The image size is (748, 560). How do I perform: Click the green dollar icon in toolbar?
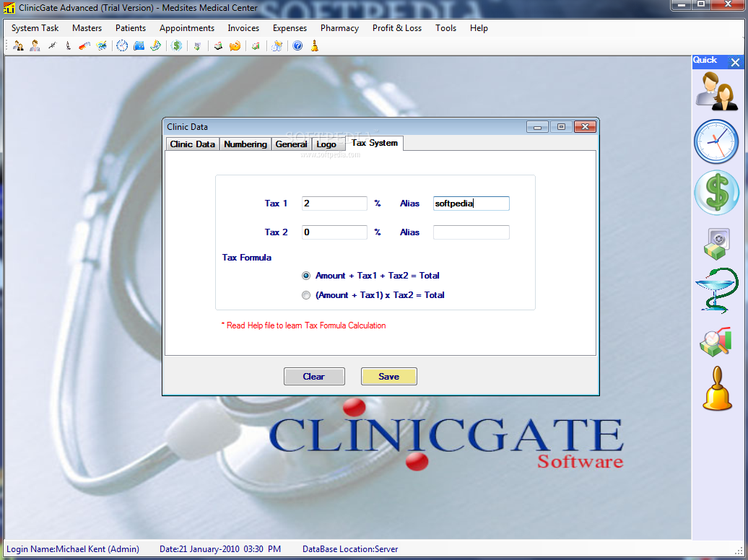(x=176, y=45)
